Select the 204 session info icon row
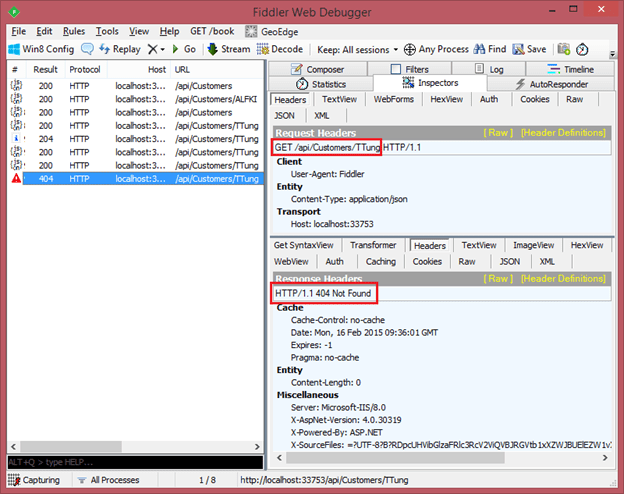 pyautogui.click(x=135, y=139)
